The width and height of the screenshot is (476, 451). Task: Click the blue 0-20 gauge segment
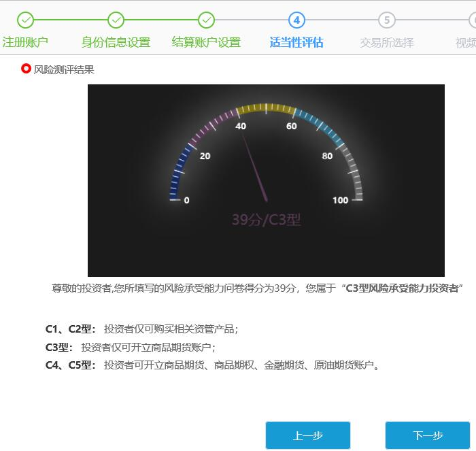[x=180, y=172]
